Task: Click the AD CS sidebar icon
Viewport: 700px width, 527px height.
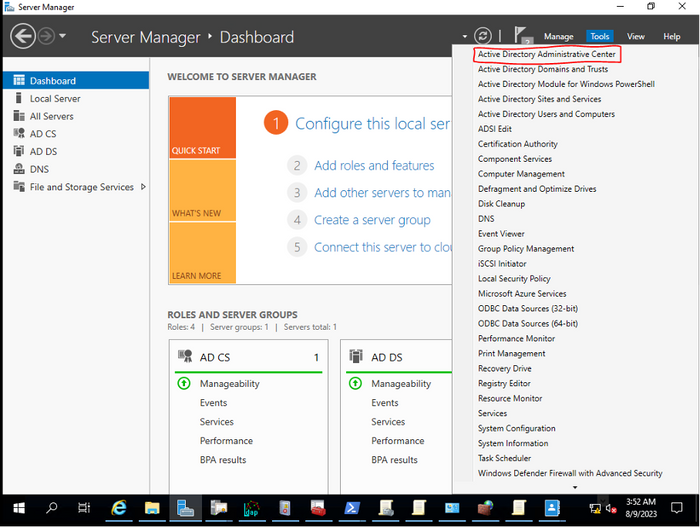Action: 19,134
